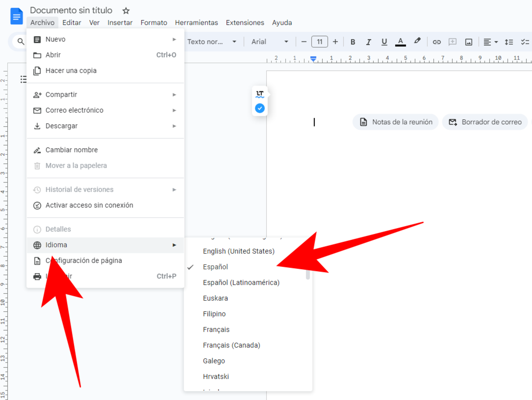Image resolution: width=532 pixels, height=400 pixels.
Task: Open the Texto normal style dropdown
Action: tap(212, 42)
